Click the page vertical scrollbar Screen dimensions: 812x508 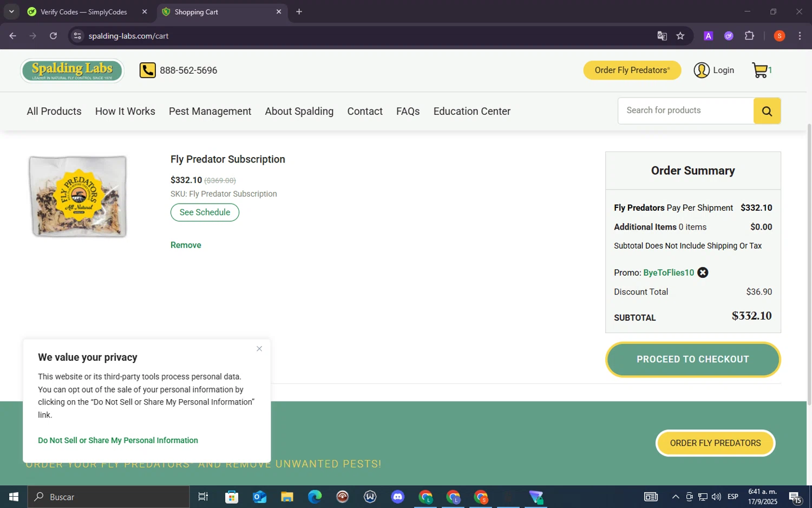pyautogui.click(x=809, y=265)
